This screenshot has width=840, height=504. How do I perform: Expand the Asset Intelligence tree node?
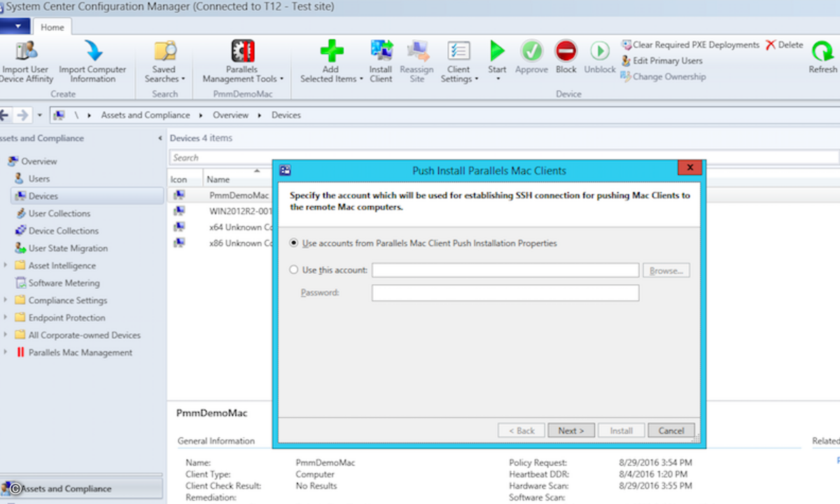point(6,265)
